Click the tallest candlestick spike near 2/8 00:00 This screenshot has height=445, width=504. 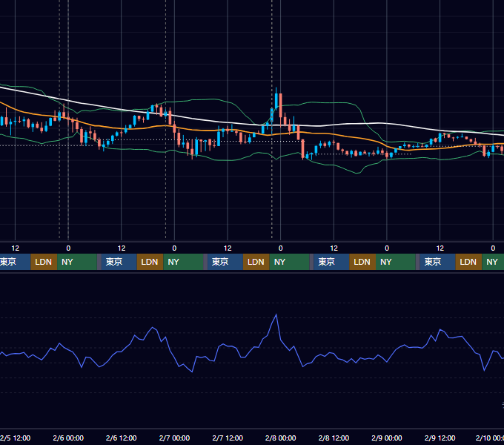(276, 102)
